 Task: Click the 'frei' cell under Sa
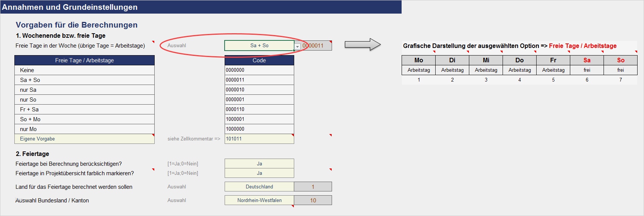[587, 70]
